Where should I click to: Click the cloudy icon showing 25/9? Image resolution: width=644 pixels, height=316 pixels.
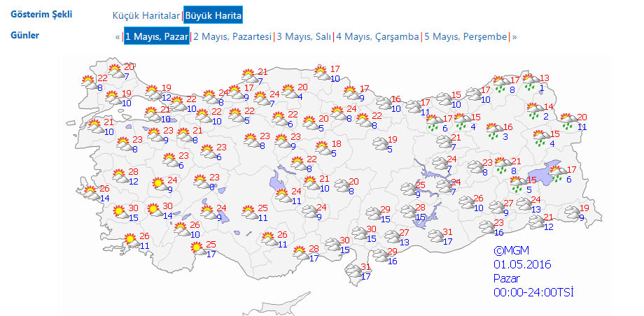tap(408, 189)
